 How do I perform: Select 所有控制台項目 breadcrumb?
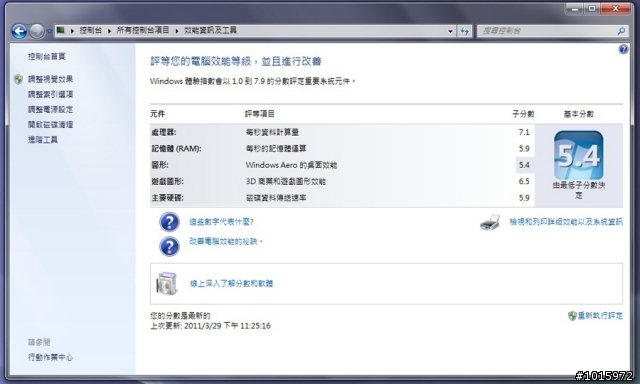[143, 30]
